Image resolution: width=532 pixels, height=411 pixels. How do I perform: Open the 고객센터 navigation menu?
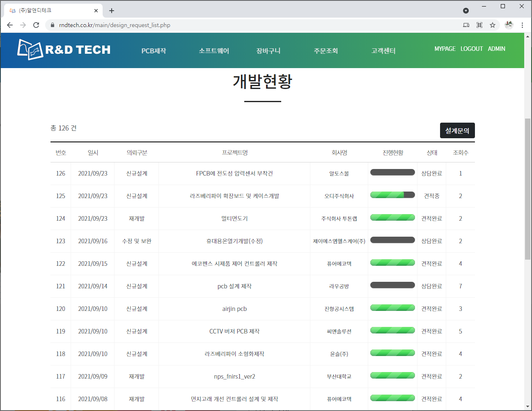383,51
